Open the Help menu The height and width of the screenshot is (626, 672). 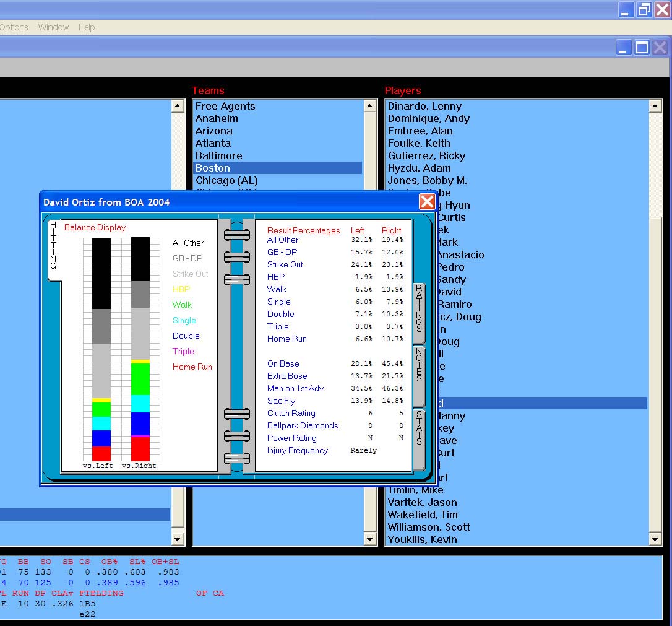click(x=87, y=27)
